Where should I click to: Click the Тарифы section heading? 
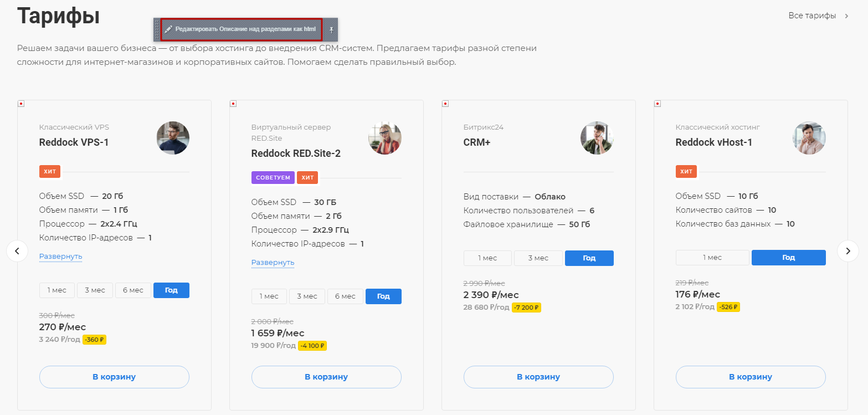58,15
